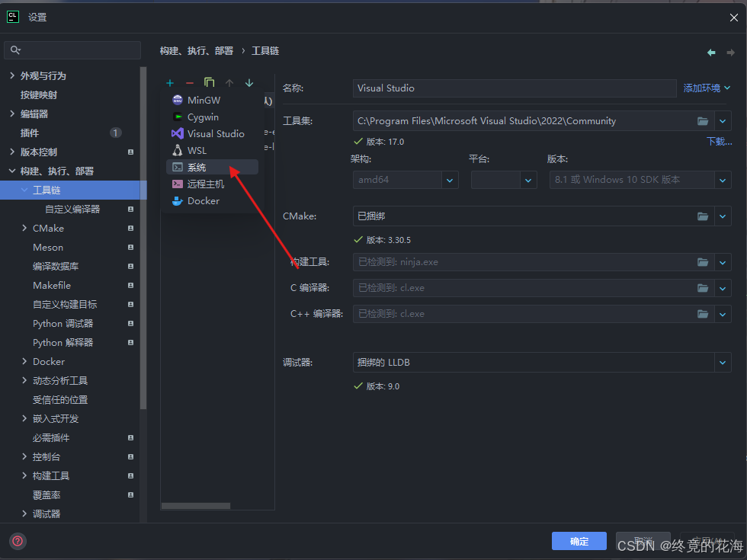Choose 系统 from the toolchain popup
This screenshot has height=560, width=747.
coord(213,167)
